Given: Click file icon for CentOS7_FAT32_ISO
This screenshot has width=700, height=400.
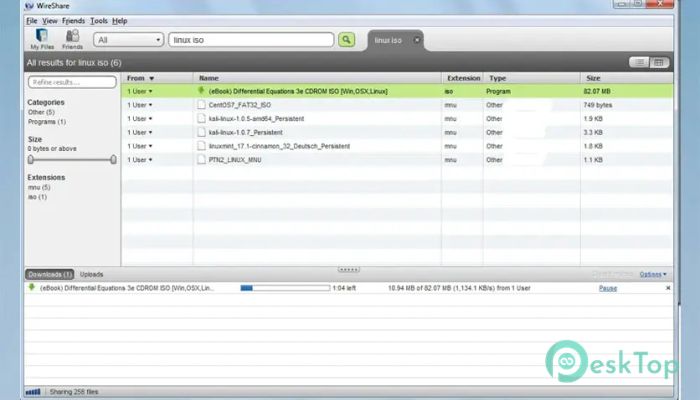Looking at the screenshot, I should tap(202, 105).
